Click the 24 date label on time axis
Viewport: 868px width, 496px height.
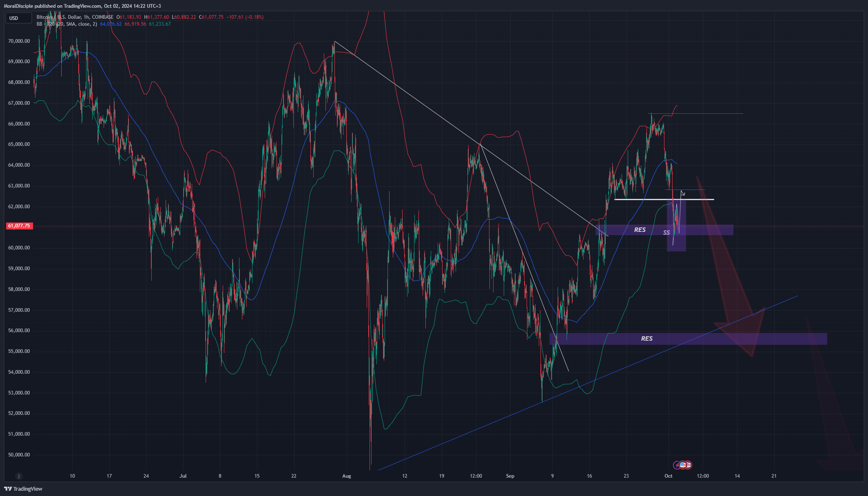pyautogui.click(x=146, y=476)
